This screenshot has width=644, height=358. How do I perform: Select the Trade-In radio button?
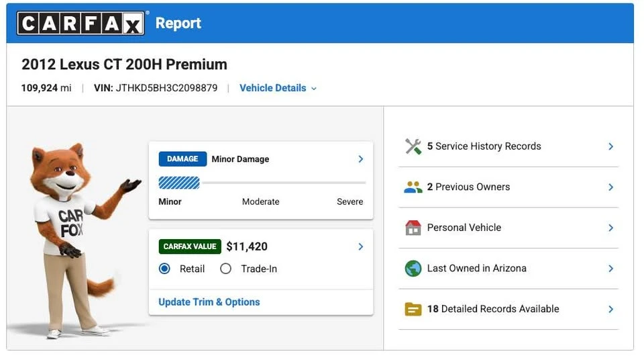point(225,269)
